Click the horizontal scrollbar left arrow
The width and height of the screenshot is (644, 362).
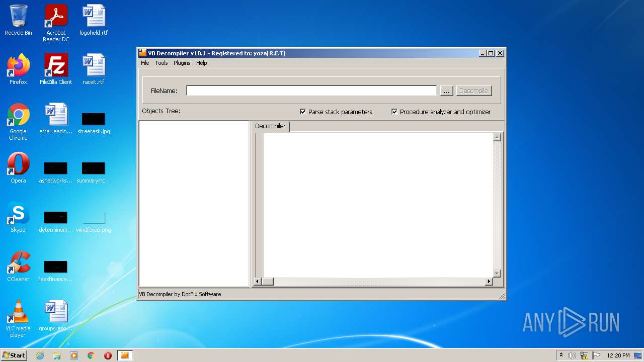(x=258, y=282)
